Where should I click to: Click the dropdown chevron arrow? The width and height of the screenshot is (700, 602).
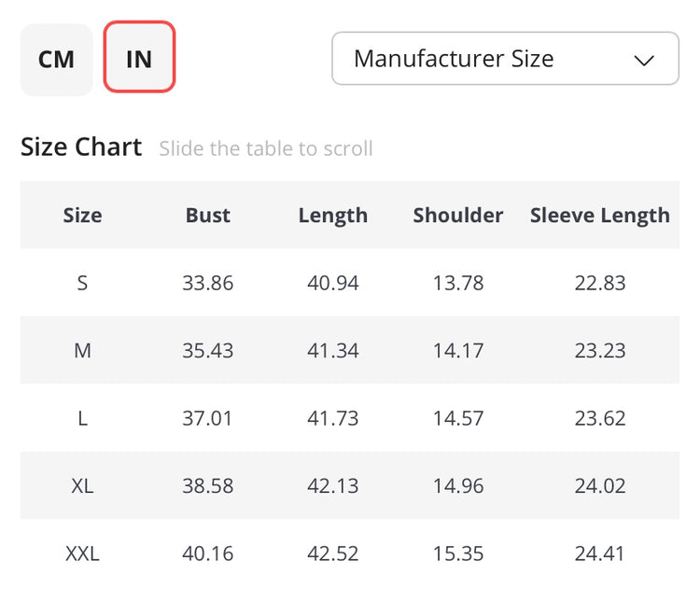pyautogui.click(x=644, y=60)
